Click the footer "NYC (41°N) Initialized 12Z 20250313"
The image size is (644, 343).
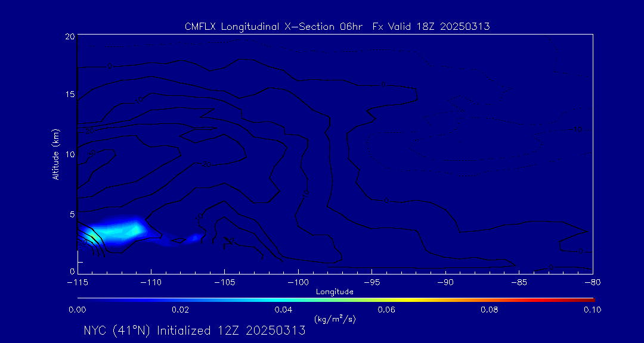(194, 330)
